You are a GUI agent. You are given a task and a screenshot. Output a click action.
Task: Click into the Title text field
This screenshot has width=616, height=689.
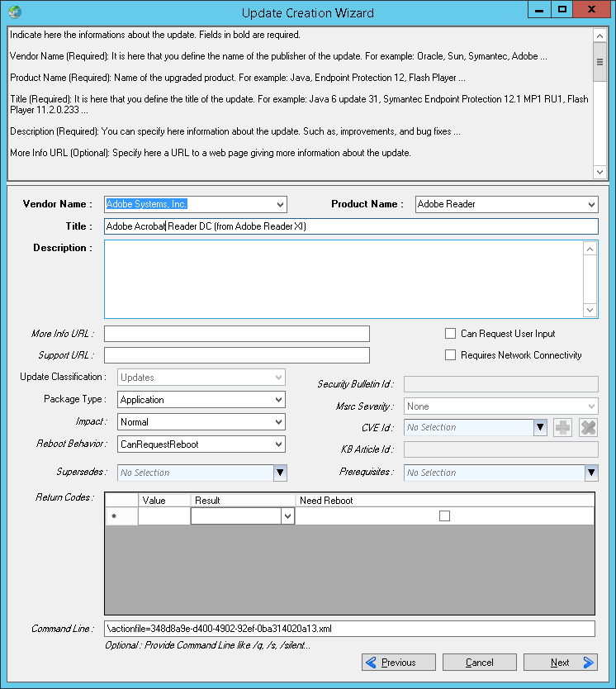351,226
